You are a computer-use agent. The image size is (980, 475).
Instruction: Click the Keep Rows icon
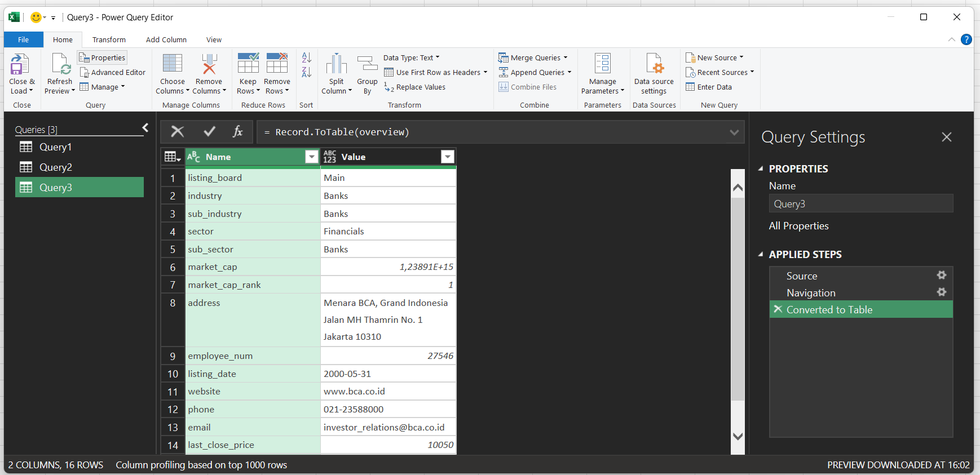(248, 63)
